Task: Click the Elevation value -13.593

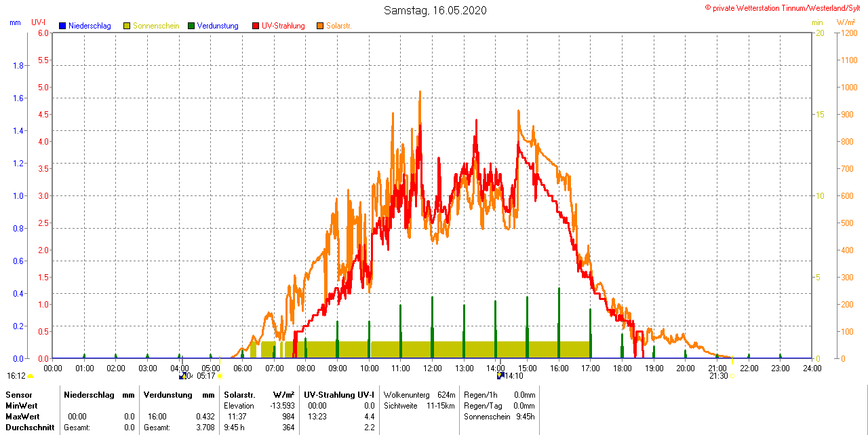Action: [281, 406]
